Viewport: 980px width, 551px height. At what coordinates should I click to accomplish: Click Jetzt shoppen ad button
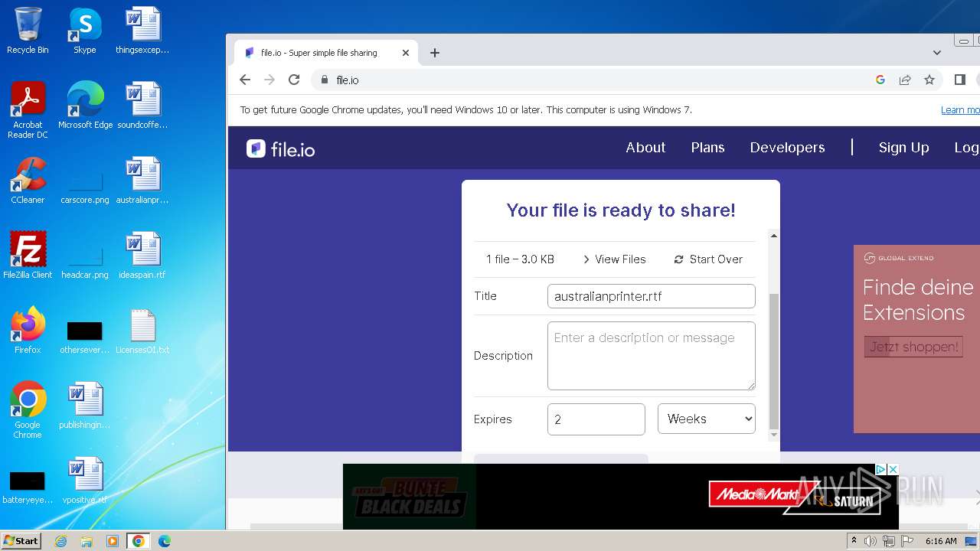click(913, 347)
